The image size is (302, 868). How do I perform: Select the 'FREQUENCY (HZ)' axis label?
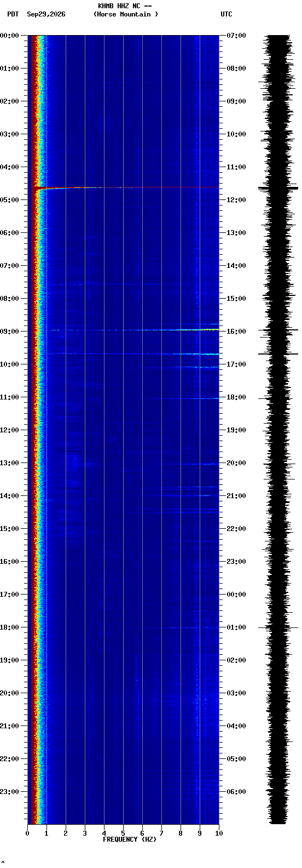tap(130, 840)
